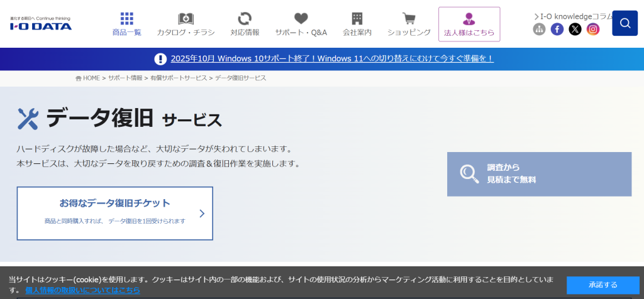Accept cookies with 承諾する button
The image size is (644, 299).
pos(603,285)
